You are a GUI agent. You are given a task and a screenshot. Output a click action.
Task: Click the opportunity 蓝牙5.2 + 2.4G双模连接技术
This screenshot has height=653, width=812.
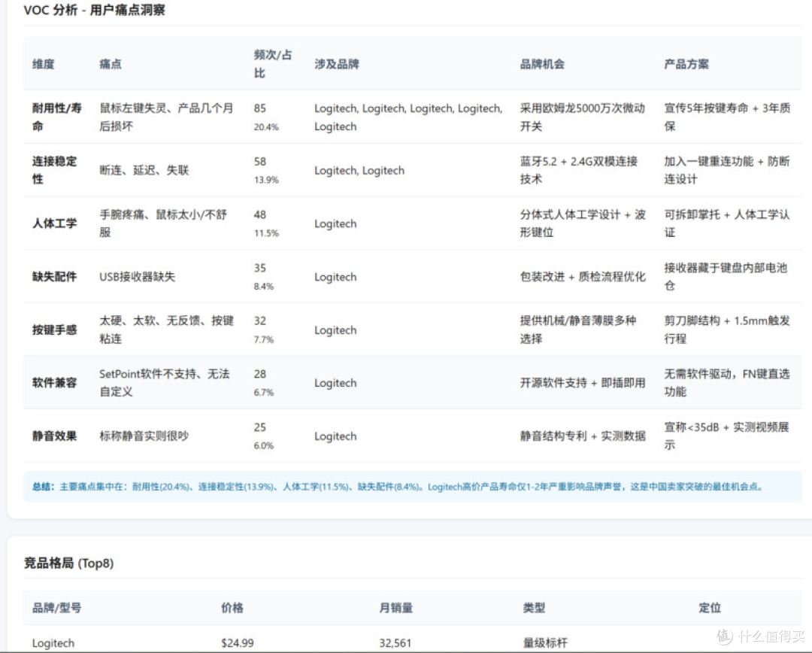click(x=579, y=170)
